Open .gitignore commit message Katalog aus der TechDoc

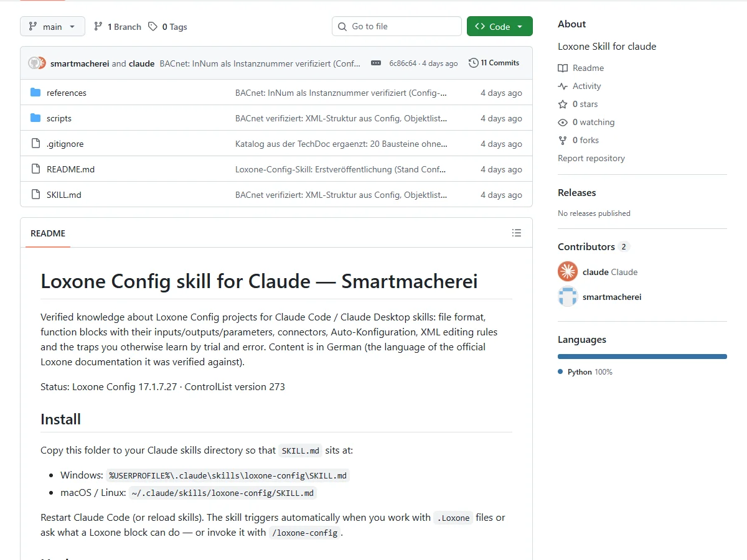(x=341, y=144)
